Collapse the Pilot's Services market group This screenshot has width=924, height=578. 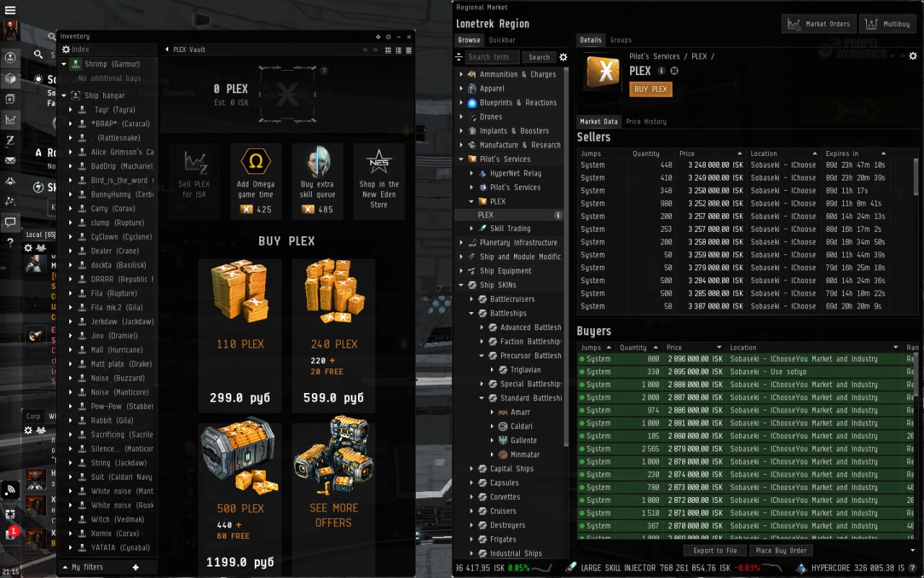coord(461,159)
